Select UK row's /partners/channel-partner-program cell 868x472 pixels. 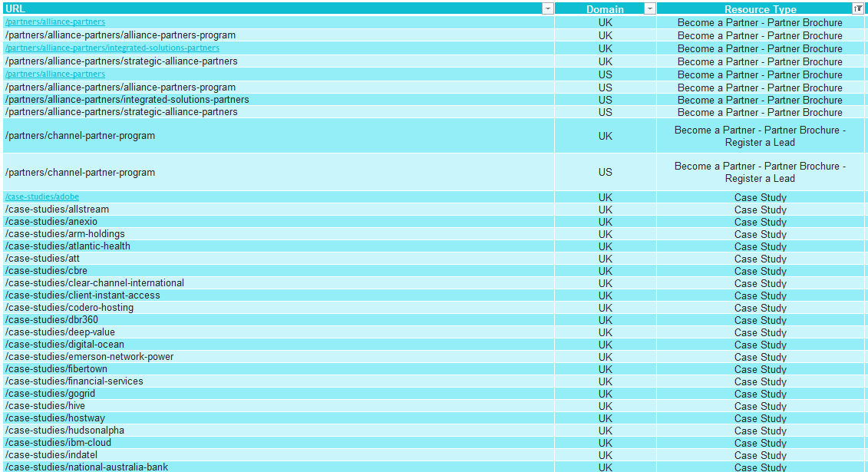click(279, 136)
